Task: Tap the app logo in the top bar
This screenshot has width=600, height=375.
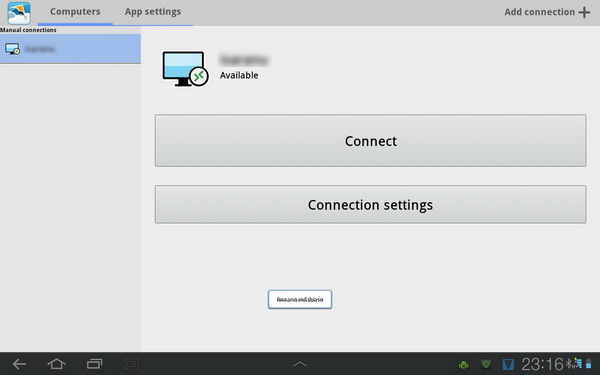Action: (x=19, y=13)
